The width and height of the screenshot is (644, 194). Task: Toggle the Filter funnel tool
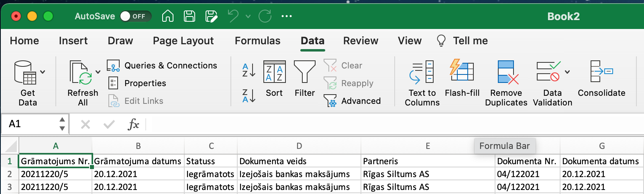click(x=305, y=79)
